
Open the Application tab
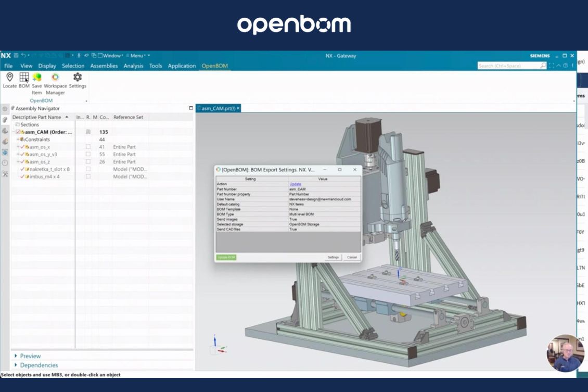click(x=182, y=66)
